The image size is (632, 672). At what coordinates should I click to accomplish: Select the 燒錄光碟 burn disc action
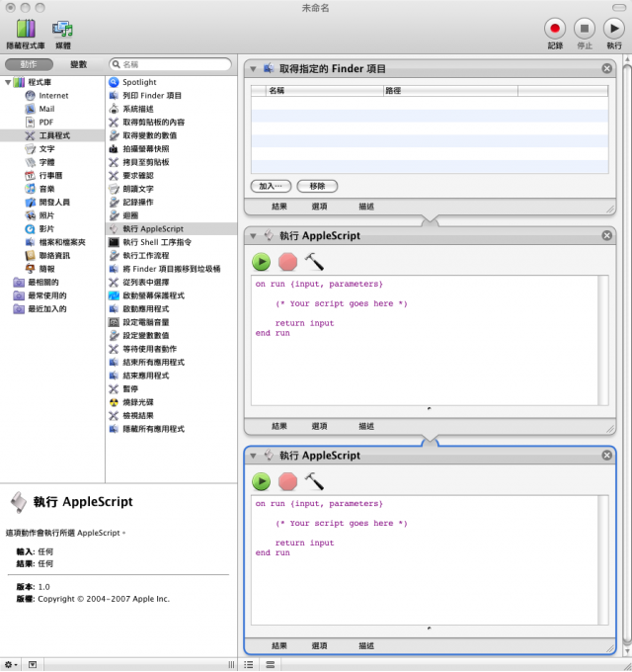click(x=171, y=402)
